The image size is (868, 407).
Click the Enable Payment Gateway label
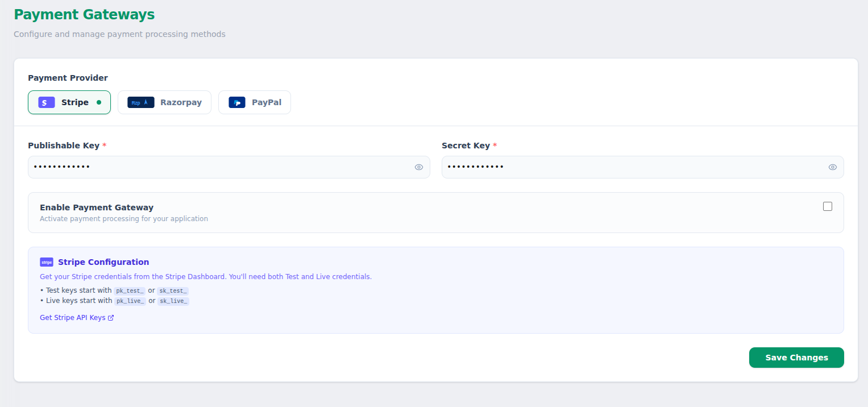(x=97, y=207)
